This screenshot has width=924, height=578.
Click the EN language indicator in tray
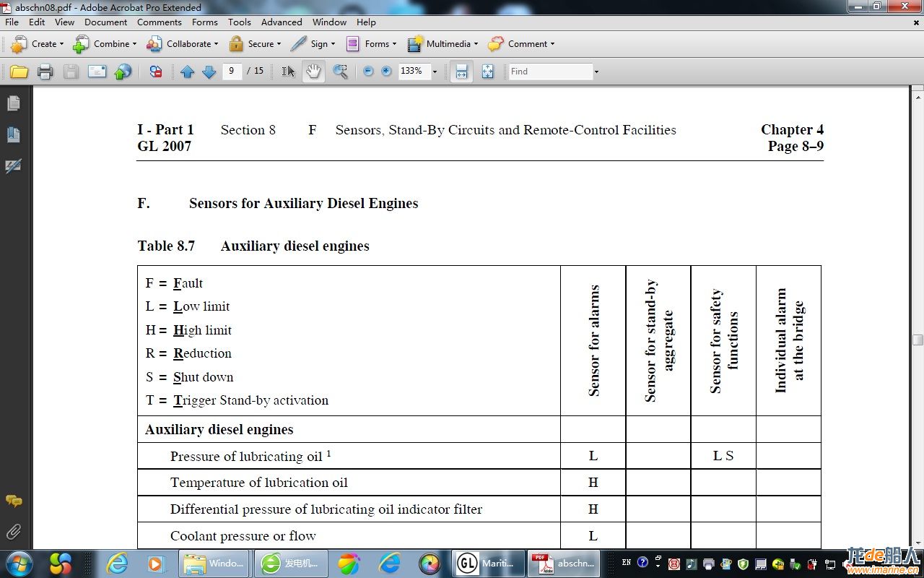pos(626,562)
